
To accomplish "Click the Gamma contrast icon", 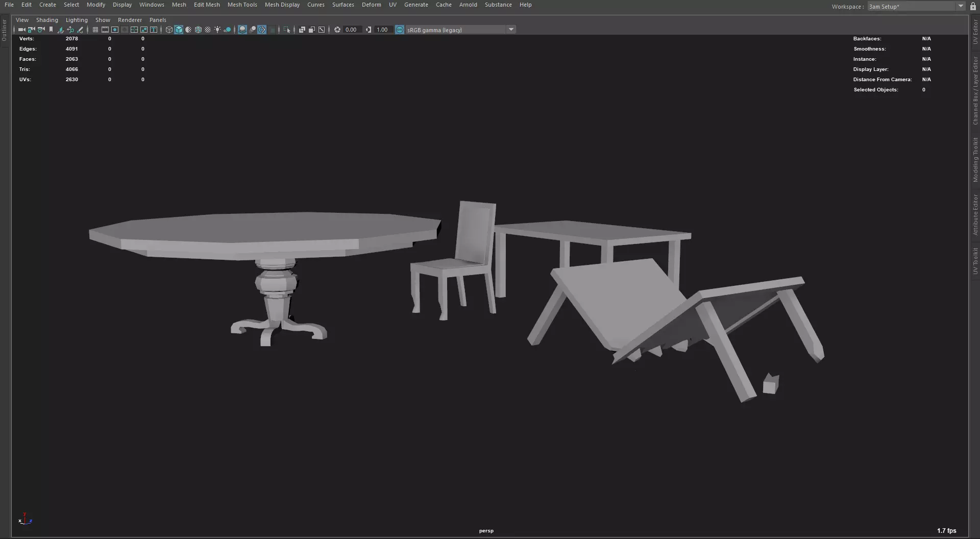I will pyautogui.click(x=369, y=30).
